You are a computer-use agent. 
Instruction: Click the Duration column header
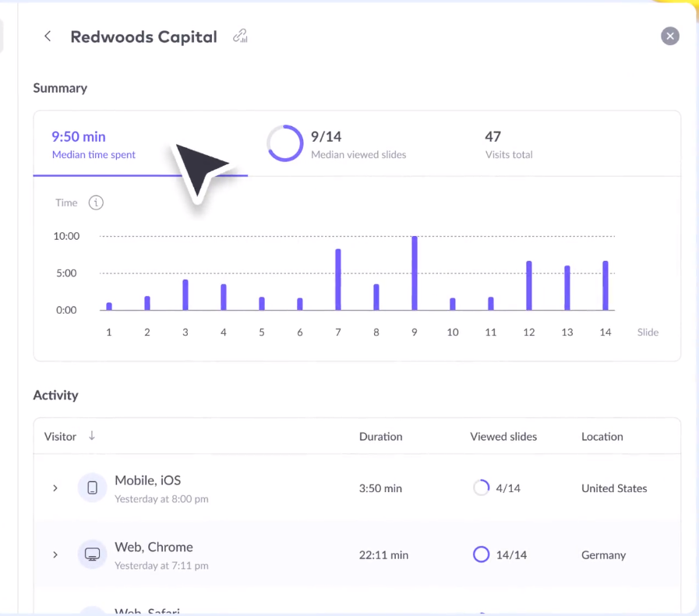380,437
